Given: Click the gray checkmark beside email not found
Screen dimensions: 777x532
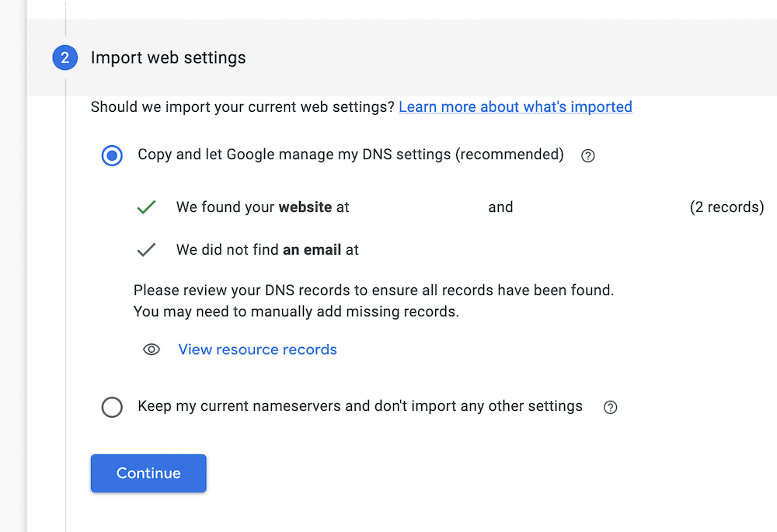Looking at the screenshot, I should pyautogui.click(x=146, y=249).
